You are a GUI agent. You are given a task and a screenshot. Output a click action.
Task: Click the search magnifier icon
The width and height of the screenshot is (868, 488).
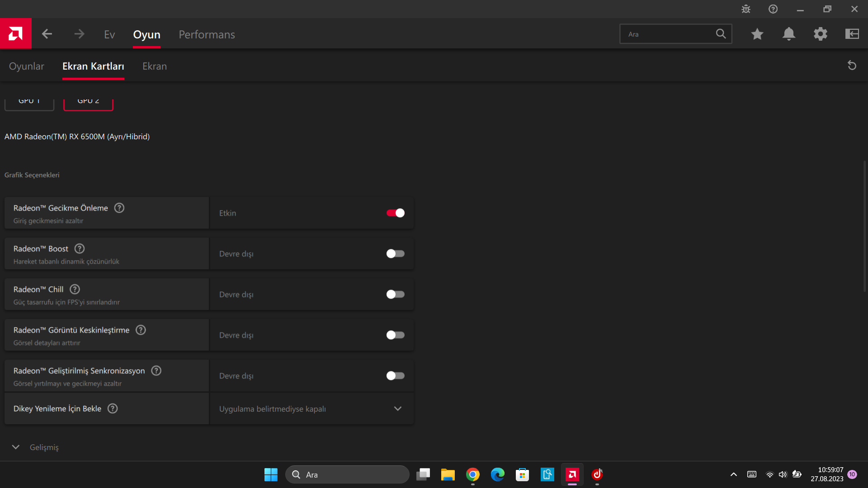pyautogui.click(x=721, y=34)
